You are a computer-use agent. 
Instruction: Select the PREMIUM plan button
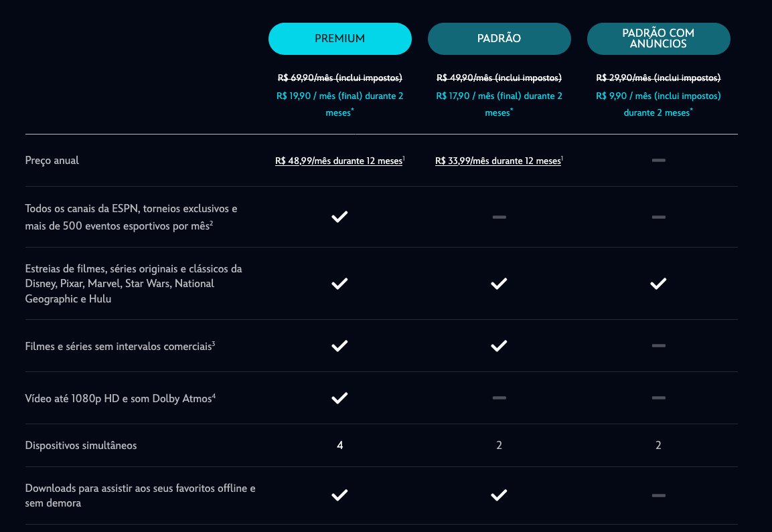(x=339, y=38)
